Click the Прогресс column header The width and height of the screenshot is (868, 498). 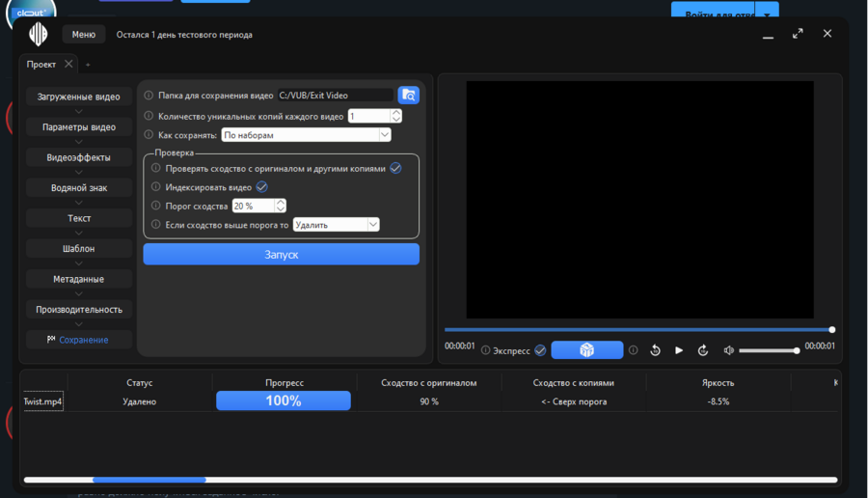[x=285, y=383]
